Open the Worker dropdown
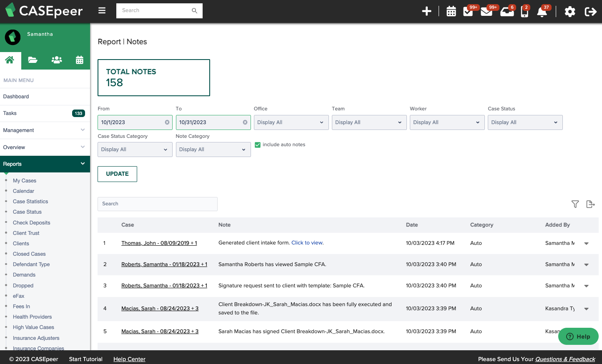The image size is (602, 364). [446, 122]
